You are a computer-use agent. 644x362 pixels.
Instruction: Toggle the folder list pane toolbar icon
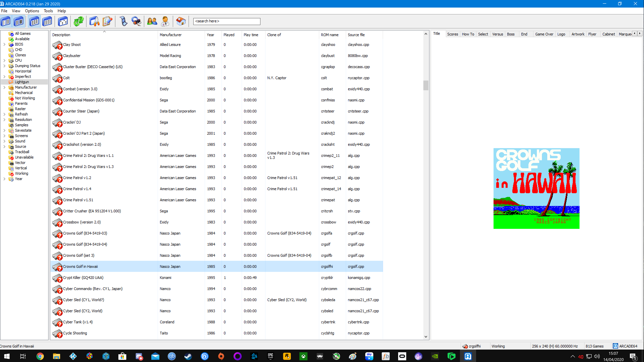6,21
